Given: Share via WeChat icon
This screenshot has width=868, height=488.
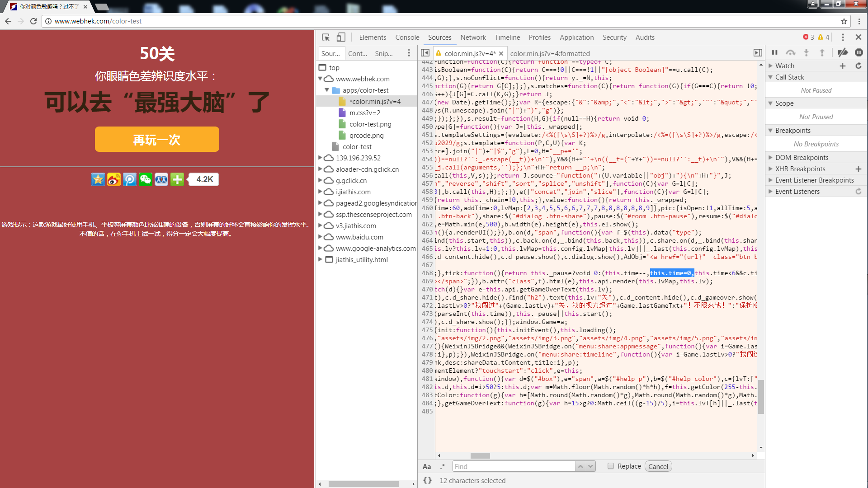Looking at the screenshot, I should [x=146, y=179].
